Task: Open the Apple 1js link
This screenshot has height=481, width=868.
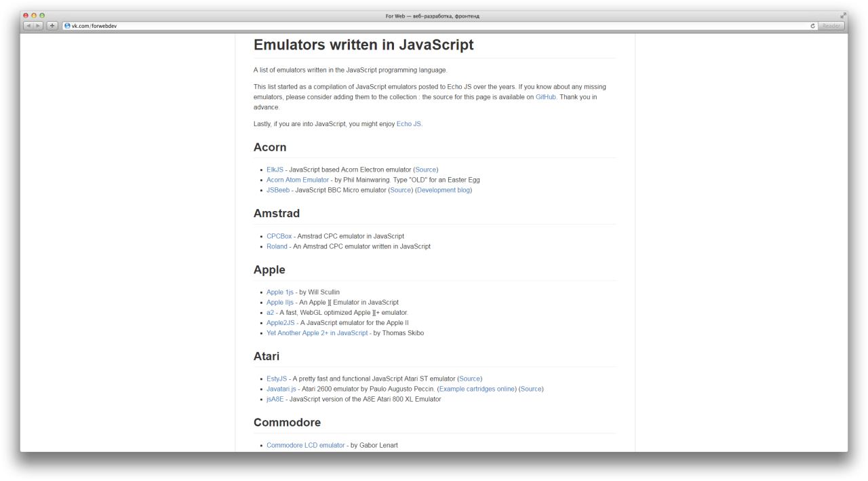Action: click(x=280, y=292)
